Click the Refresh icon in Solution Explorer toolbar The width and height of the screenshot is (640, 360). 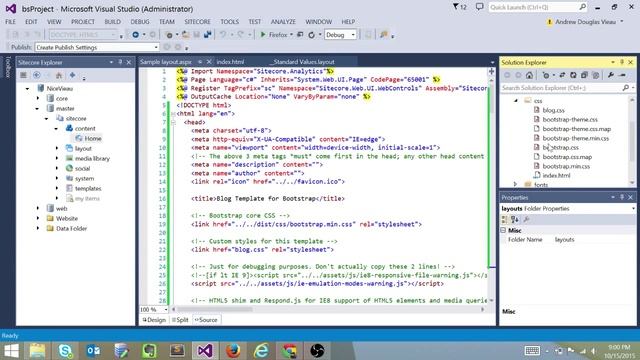[x=573, y=75]
